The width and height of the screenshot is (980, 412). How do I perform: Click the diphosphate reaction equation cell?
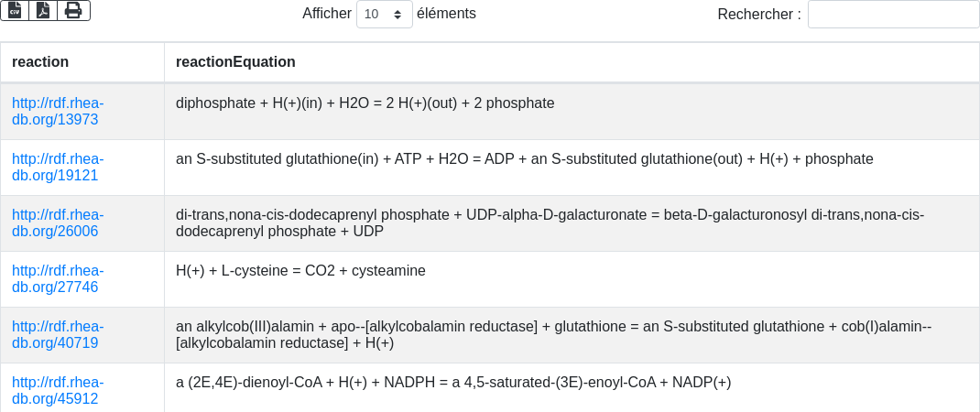[365, 103]
